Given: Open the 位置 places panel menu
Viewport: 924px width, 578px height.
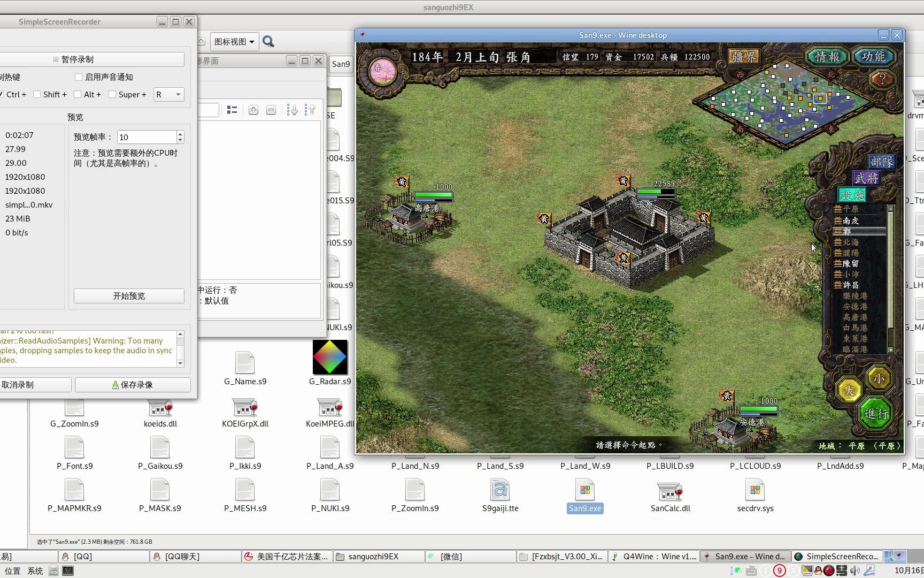Looking at the screenshot, I should (12, 571).
